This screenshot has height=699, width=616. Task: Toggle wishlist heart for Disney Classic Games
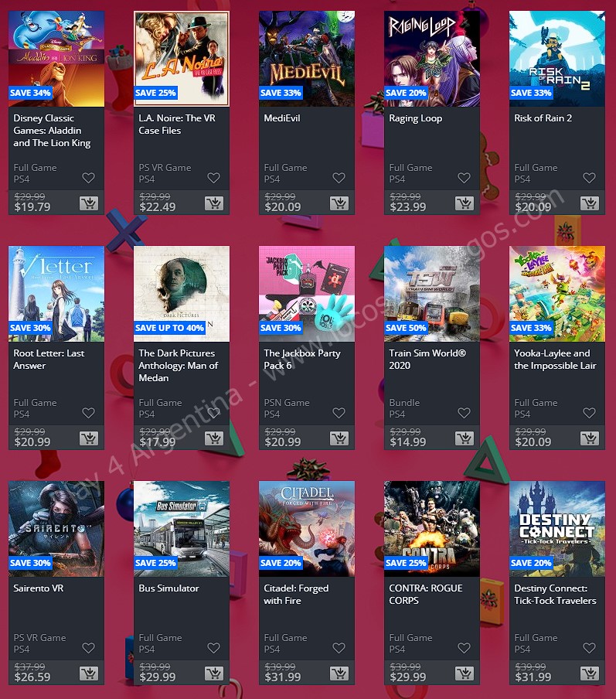[x=88, y=178]
